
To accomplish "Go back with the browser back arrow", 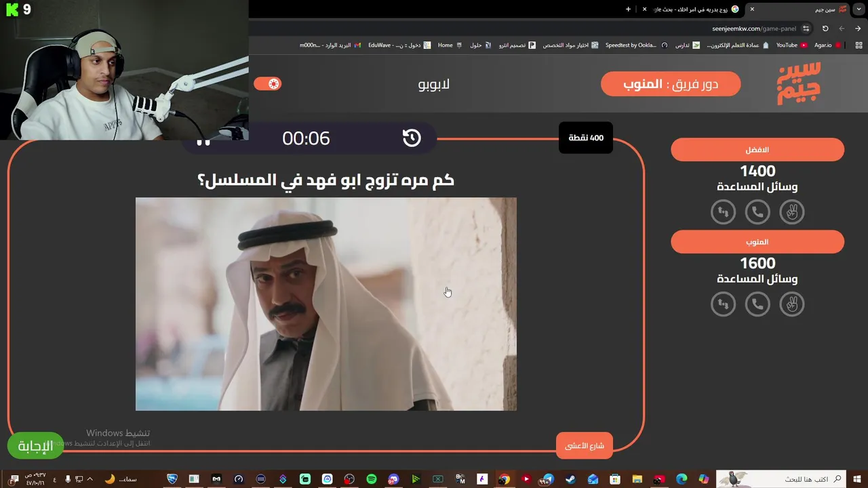I will 858,28.
